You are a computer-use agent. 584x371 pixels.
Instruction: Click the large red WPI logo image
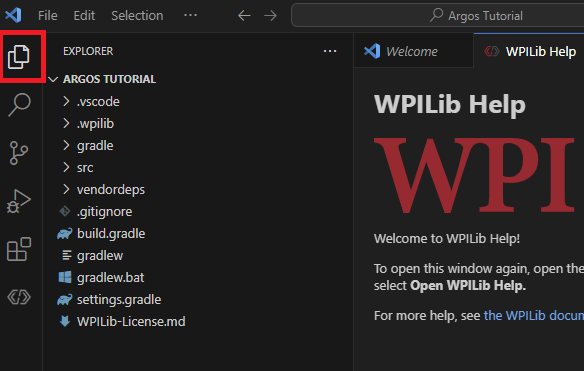point(474,175)
